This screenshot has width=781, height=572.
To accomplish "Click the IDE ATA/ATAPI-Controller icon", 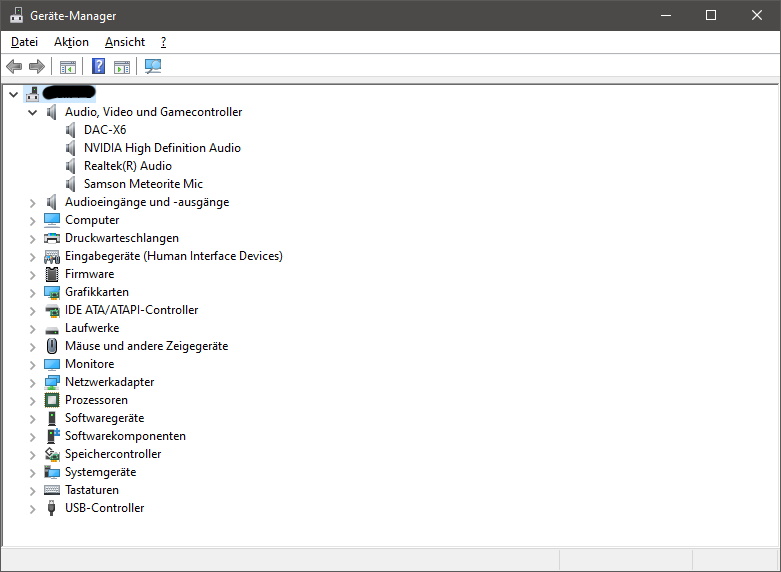I will [x=52, y=310].
